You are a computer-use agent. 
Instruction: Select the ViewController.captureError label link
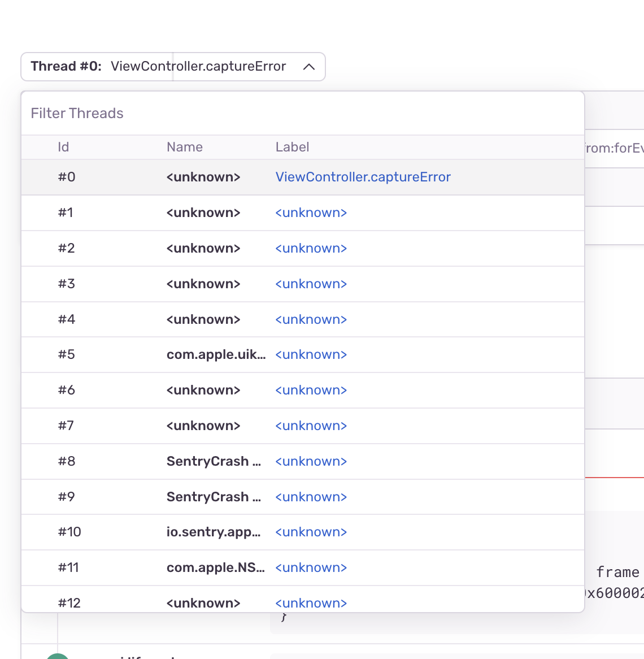pos(363,177)
